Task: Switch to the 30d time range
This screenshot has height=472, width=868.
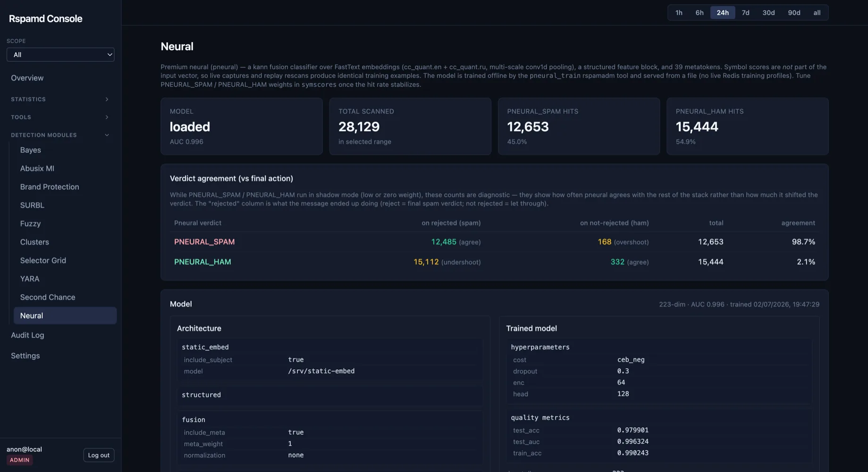Action: coord(768,13)
